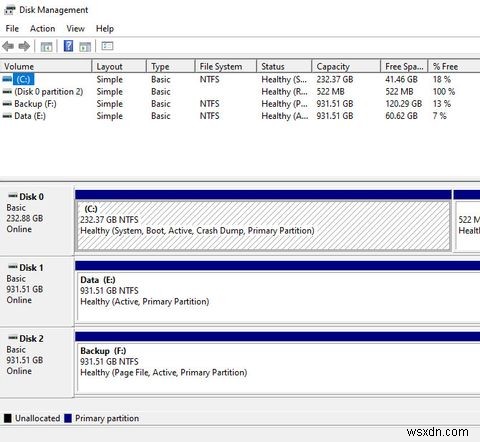Viewport: 480px width, 442px height.
Task: Select the (C:) volume row
Action: pyautogui.click(x=240, y=79)
